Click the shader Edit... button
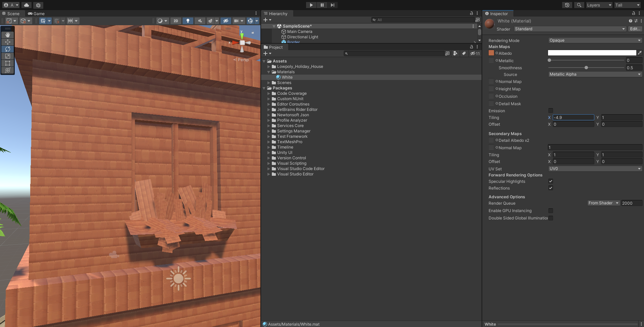This screenshot has width=644, height=327. click(635, 29)
